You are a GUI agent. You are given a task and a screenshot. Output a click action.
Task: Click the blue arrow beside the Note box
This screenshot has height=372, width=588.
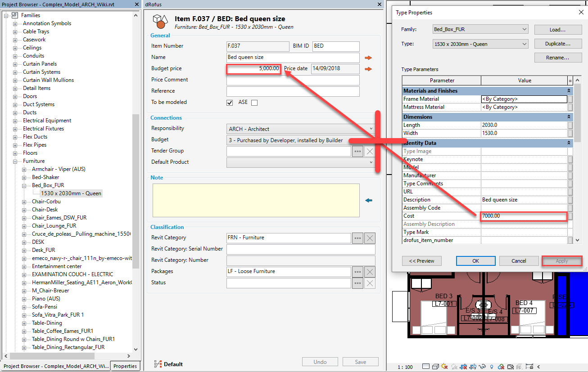(369, 201)
